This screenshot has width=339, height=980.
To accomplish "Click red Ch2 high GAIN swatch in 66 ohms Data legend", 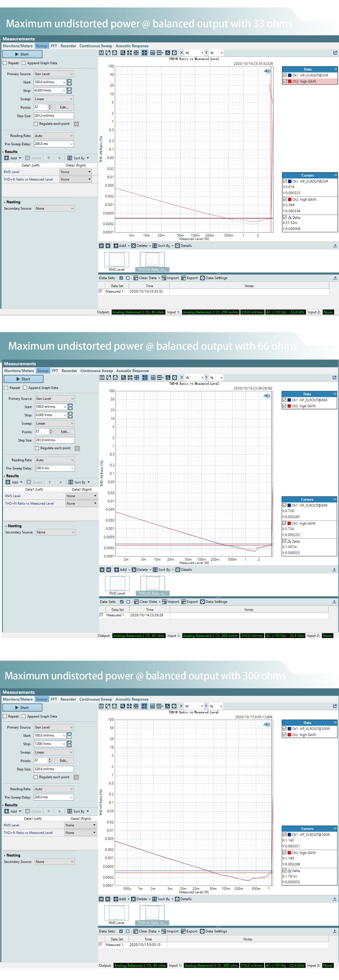I will 289,406.
